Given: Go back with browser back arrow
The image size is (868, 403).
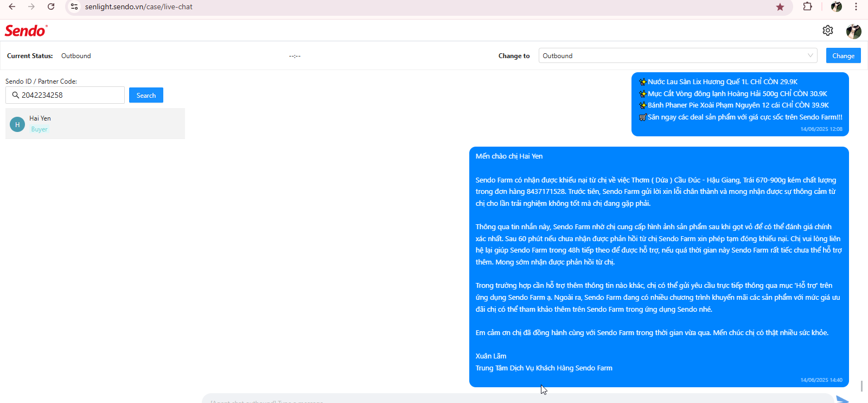Looking at the screenshot, I should coord(12,7).
